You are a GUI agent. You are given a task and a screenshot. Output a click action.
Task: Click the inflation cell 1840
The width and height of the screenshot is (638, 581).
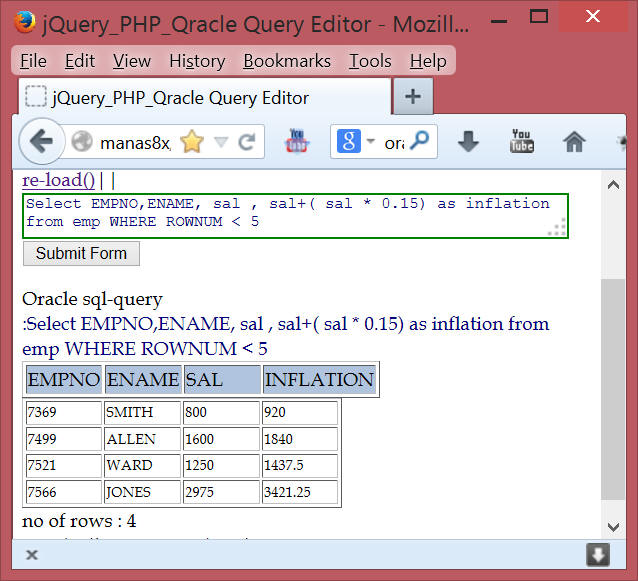click(300, 439)
